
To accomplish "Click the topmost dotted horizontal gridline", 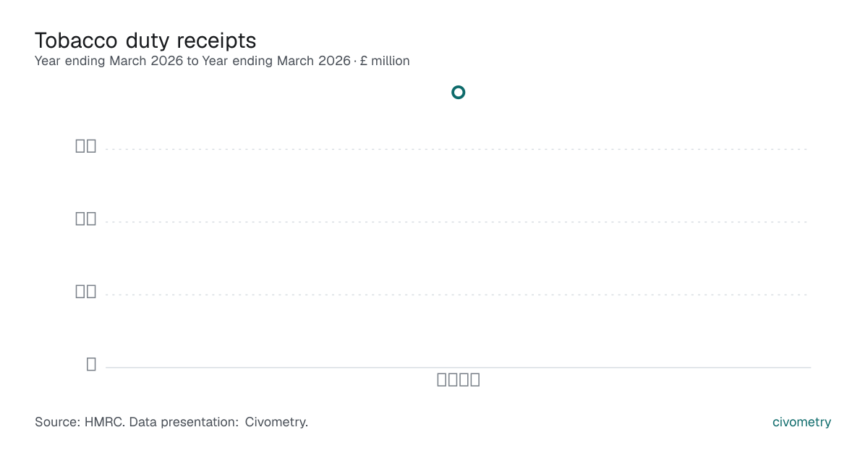I will coord(458,149).
